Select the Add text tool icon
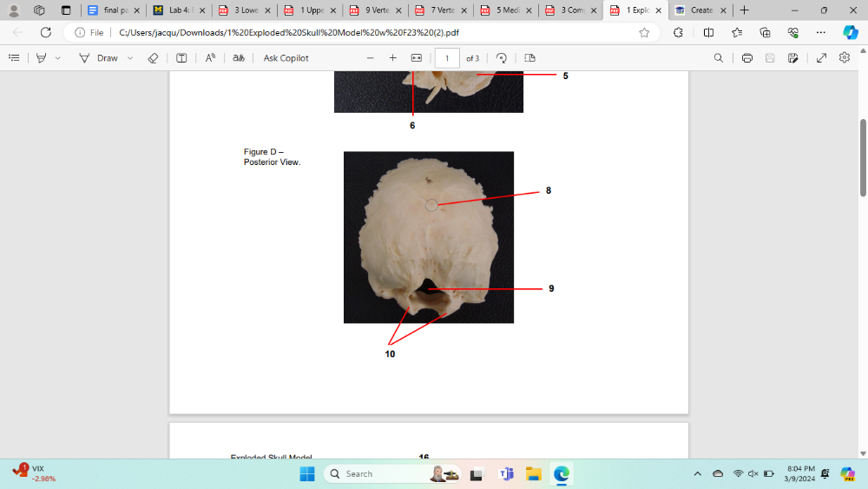This screenshot has width=868, height=489. (x=181, y=58)
